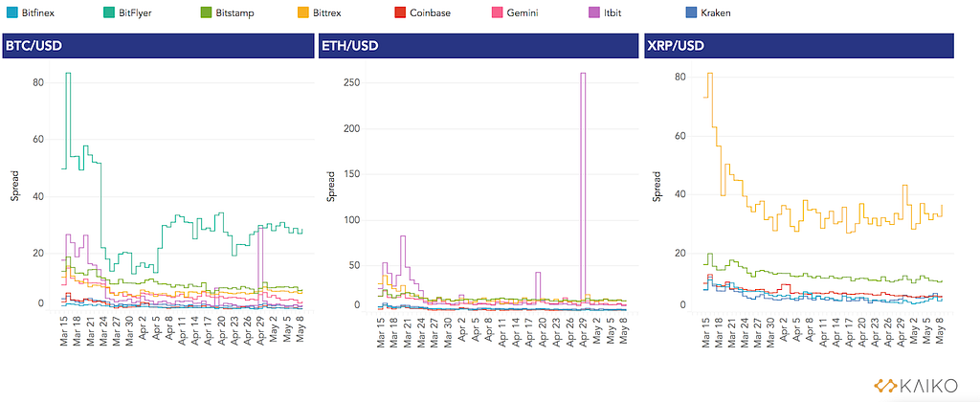Click the Spread axis label on BTC/USD chart
Viewport: 980px width, 402px height.
click(13, 186)
